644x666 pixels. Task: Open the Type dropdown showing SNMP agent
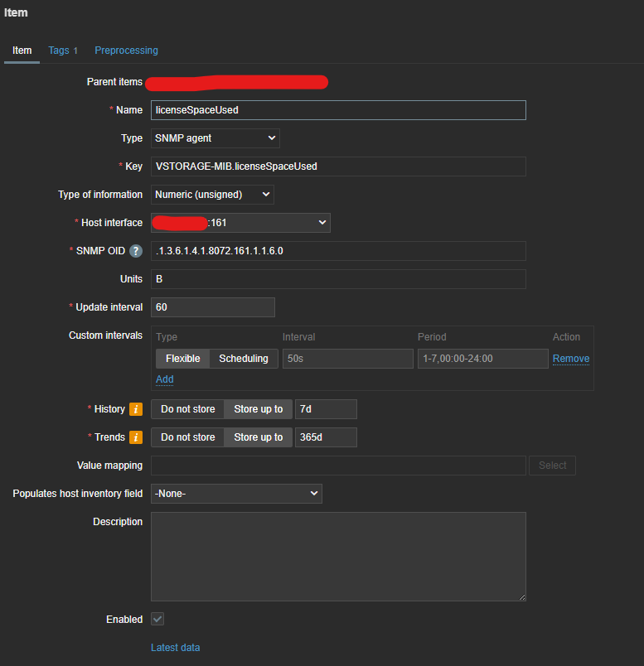tap(215, 138)
